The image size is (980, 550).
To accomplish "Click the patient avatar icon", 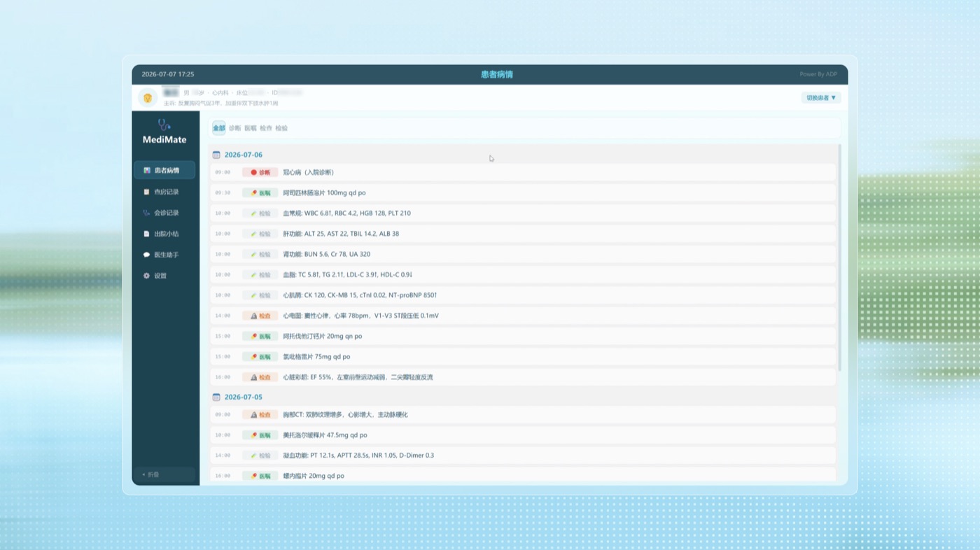I will [x=148, y=98].
